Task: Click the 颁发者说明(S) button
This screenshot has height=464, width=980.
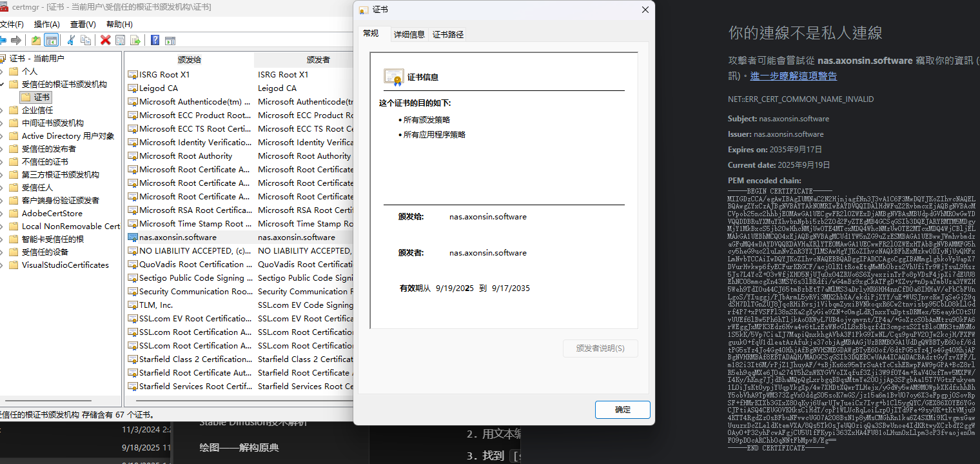Action: click(600, 348)
